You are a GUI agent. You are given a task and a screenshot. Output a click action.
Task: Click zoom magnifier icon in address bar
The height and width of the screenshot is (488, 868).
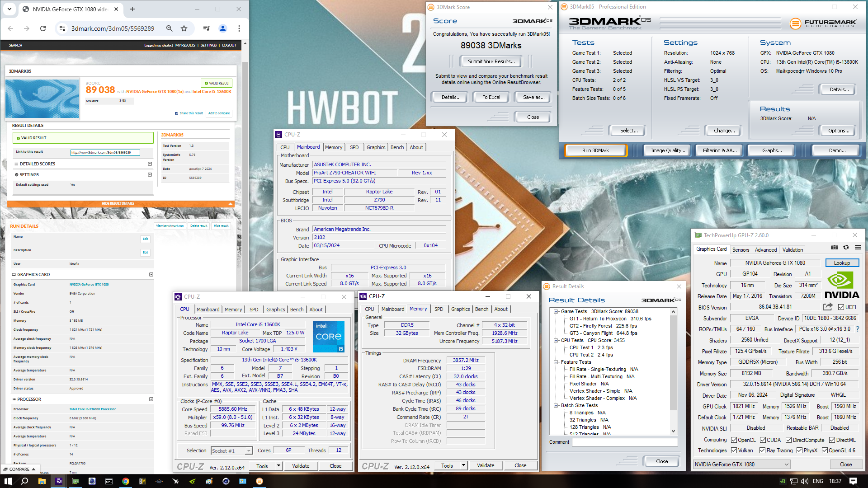[170, 28]
